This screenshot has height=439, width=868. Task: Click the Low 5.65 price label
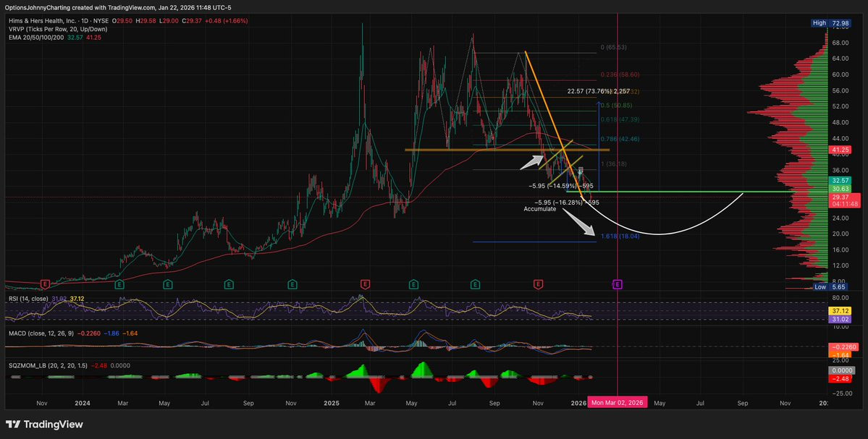tap(829, 288)
